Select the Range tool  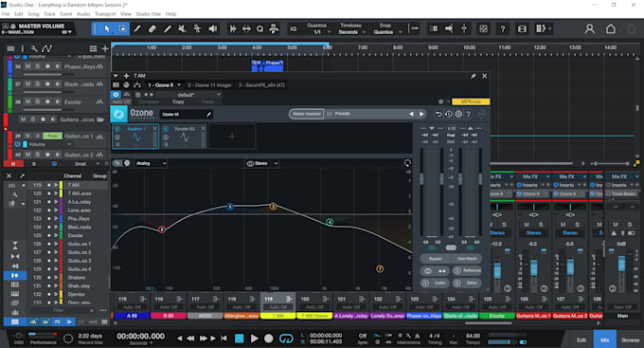(x=122, y=28)
